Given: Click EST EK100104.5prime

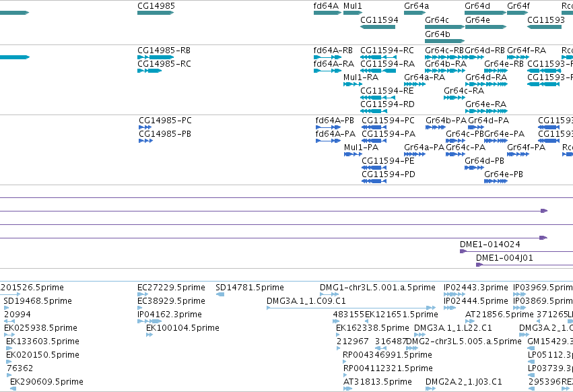Looking at the screenshot, I should click(x=149, y=335).
